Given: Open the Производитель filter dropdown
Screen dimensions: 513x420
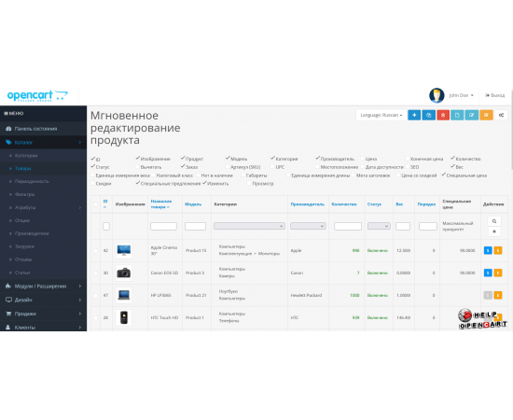Looking at the screenshot, I should [x=308, y=226].
